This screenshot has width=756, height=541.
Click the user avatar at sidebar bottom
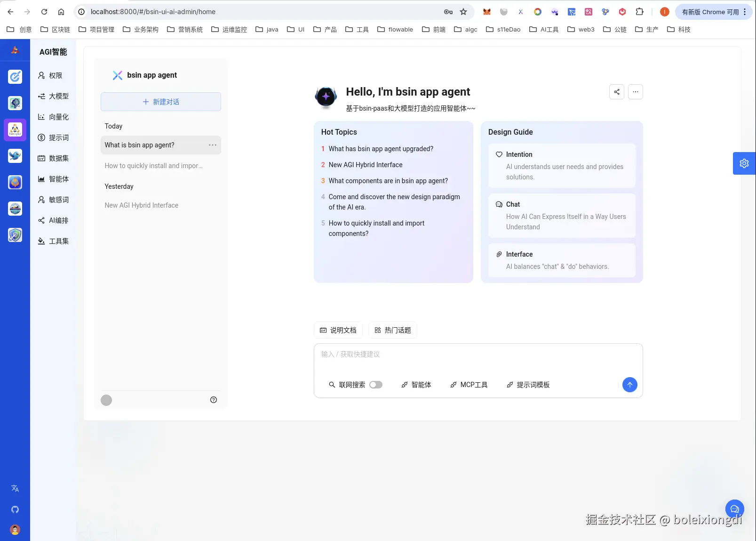15,530
